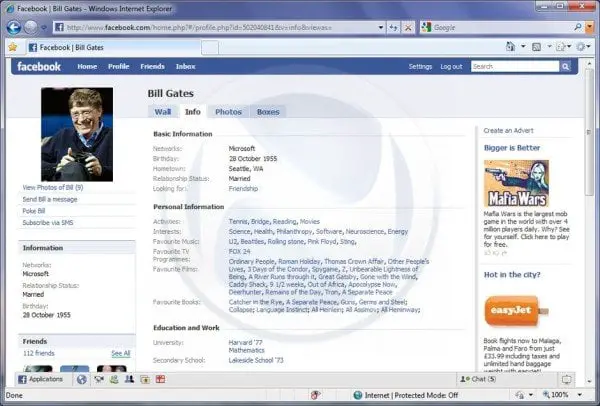Screen dimensions: 600x406
Task: Click the RSS feeds icon
Action: 536,47
